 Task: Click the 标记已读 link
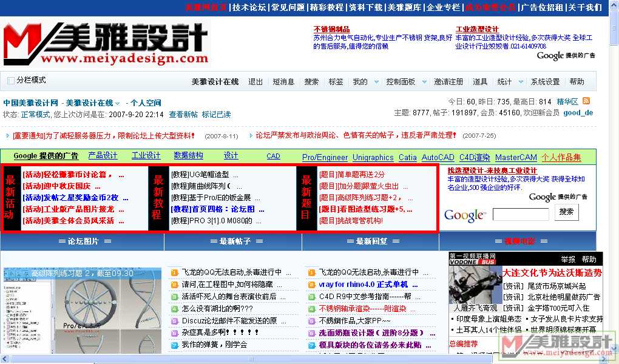(x=216, y=115)
